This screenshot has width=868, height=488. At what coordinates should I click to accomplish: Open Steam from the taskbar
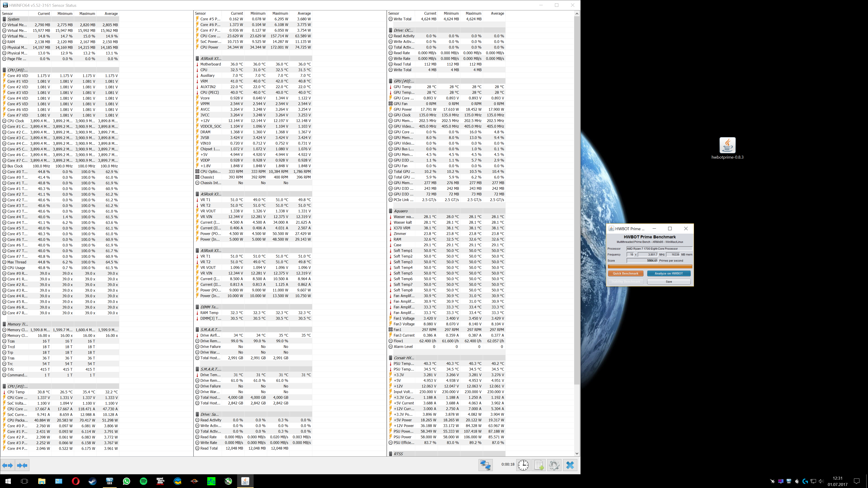click(92, 481)
